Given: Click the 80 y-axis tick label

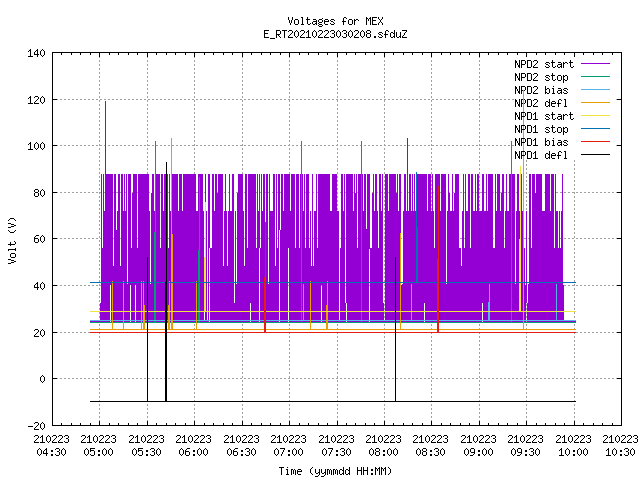Looking at the screenshot, I should pyautogui.click(x=39, y=193).
